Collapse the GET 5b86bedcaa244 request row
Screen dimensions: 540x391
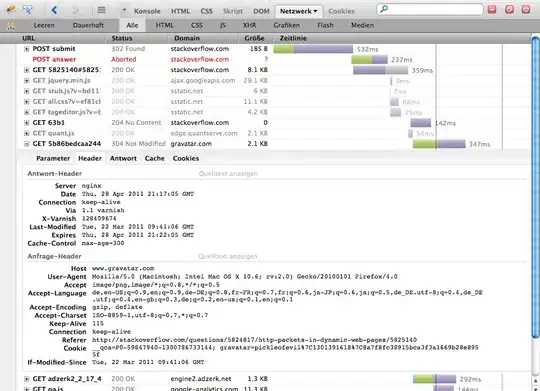tap(27, 144)
